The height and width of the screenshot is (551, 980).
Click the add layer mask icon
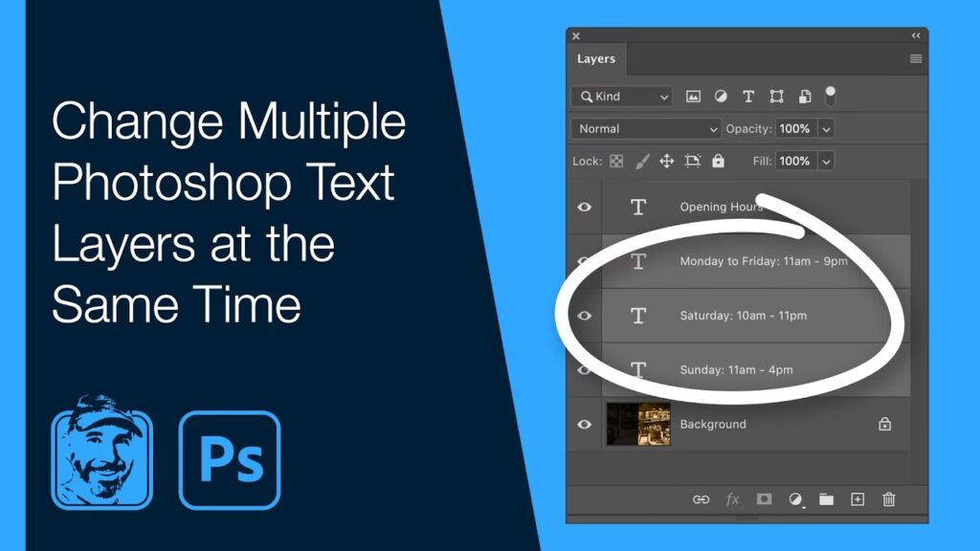(764, 499)
